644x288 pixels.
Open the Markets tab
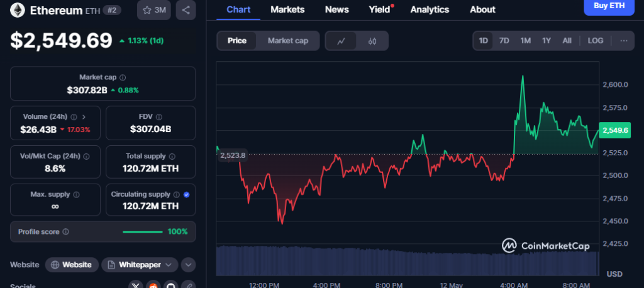pyautogui.click(x=287, y=9)
